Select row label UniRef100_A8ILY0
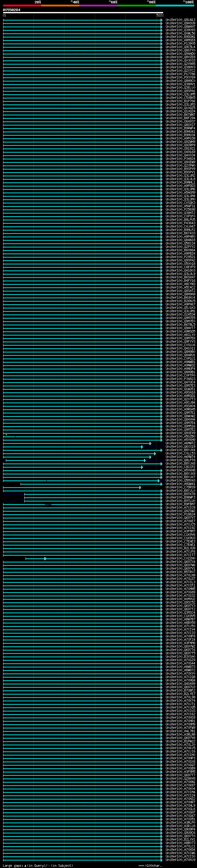This screenshot has height=868, width=197. tap(180, 335)
